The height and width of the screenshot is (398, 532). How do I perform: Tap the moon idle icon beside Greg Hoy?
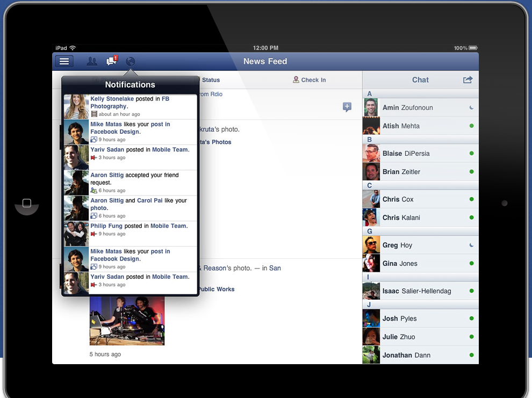click(x=471, y=245)
